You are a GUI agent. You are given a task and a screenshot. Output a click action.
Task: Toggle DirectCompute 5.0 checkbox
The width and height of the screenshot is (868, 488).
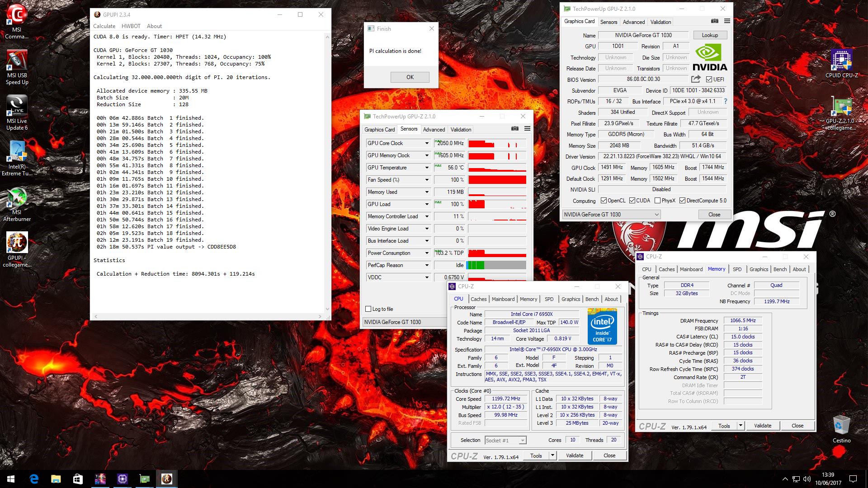(682, 201)
